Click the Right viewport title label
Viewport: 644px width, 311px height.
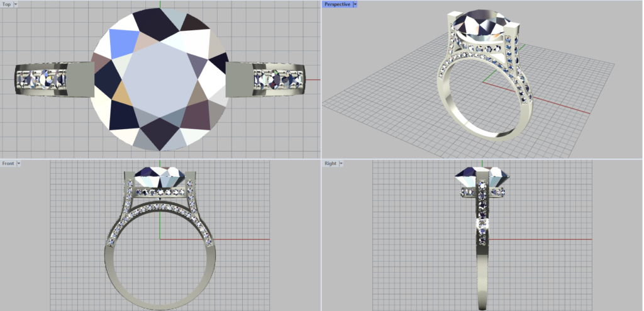click(330, 163)
